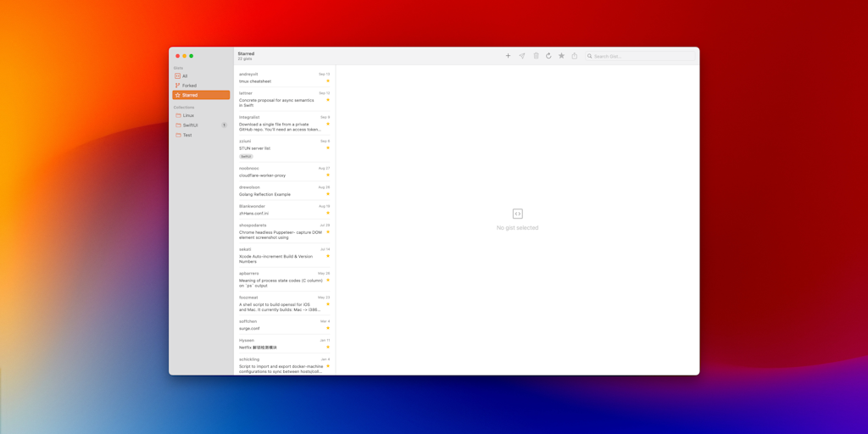Screen dimensions: 868x434
Task: Open the share icon in the toolbar
Action: tap(574, 56)
